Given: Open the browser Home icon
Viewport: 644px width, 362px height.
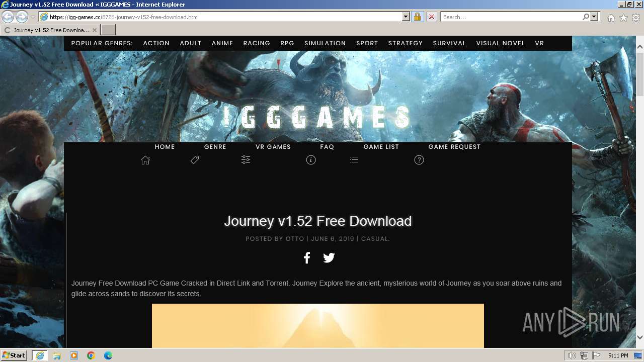Looking at the screenshot, I should [611, 18].
